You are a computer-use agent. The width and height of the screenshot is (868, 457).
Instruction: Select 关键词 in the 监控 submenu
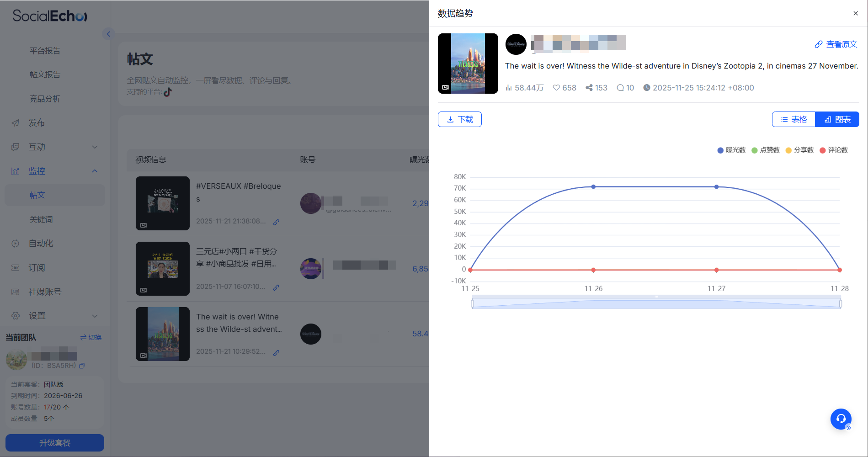pos(41,219)
